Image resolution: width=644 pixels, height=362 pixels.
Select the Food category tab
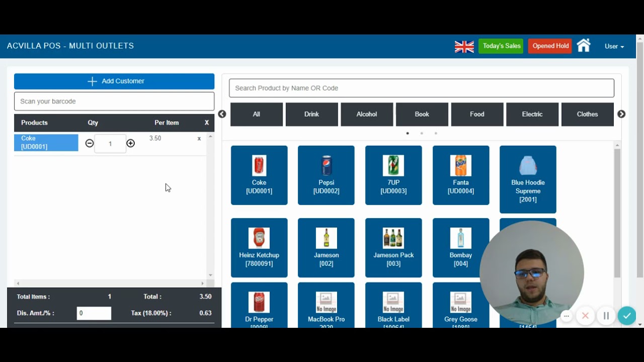point(477,115)
